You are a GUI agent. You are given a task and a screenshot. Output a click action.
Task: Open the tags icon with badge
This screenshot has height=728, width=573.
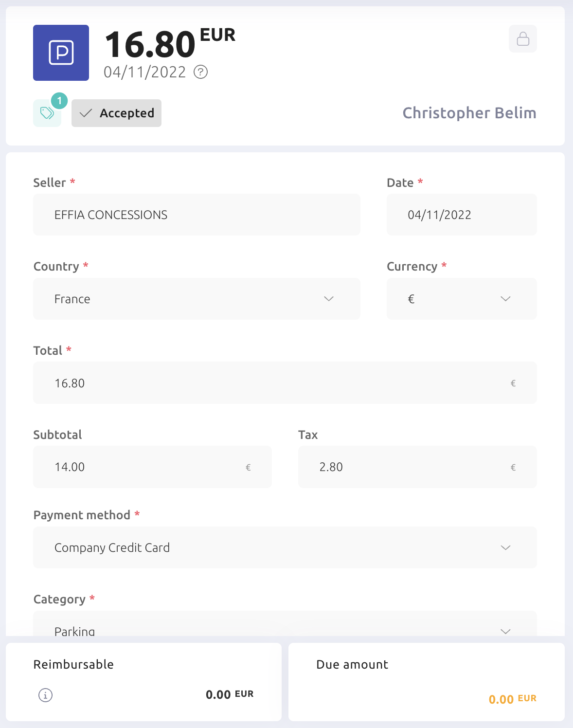click(x=47, y=113)
